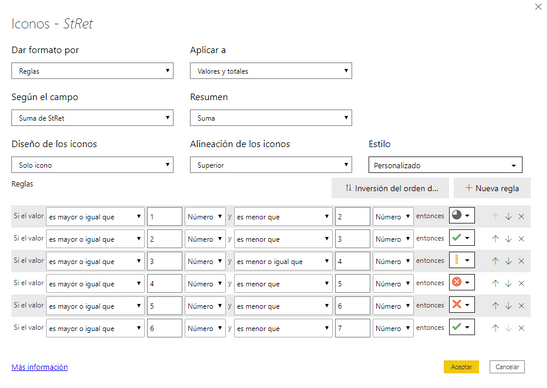Open the Según el campo dropdown
This screenshot has height=388, width=547.
[92, 118]
